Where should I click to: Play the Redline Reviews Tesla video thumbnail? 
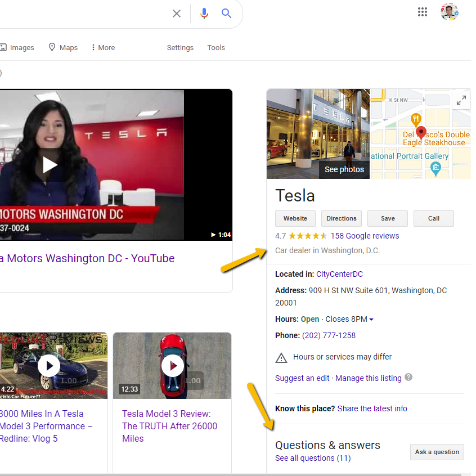coord(48,366)
